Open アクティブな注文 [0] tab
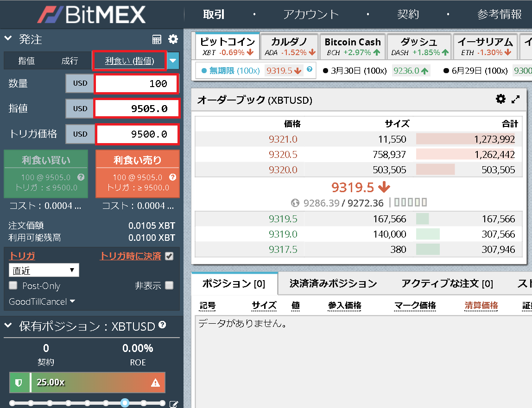Screen dimensions: 532x408 point(447,283)
